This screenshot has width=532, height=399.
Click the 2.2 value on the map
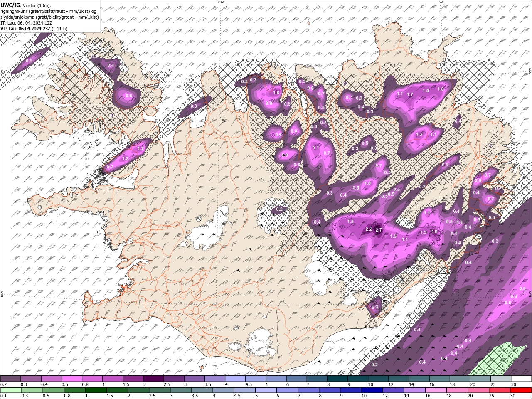[368, 229]
